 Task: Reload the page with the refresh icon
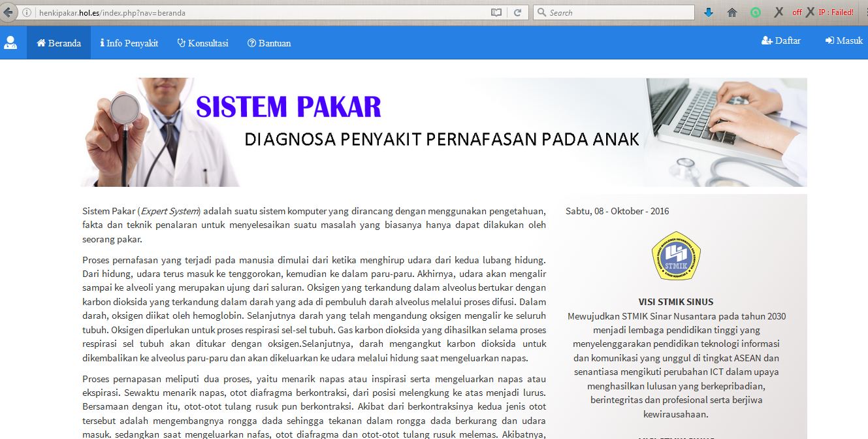518,12
